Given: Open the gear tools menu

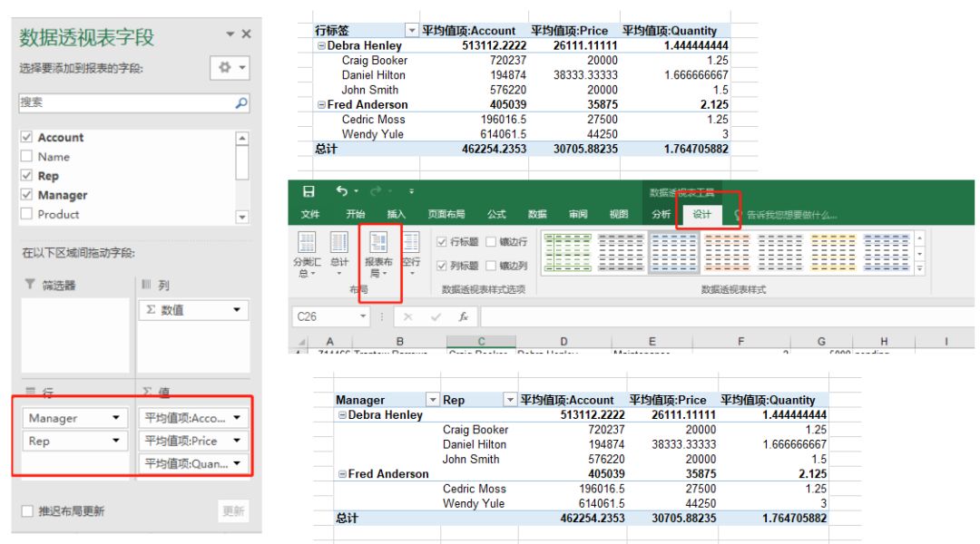Looking at the screenshot, I should click(x=230, y=67).
